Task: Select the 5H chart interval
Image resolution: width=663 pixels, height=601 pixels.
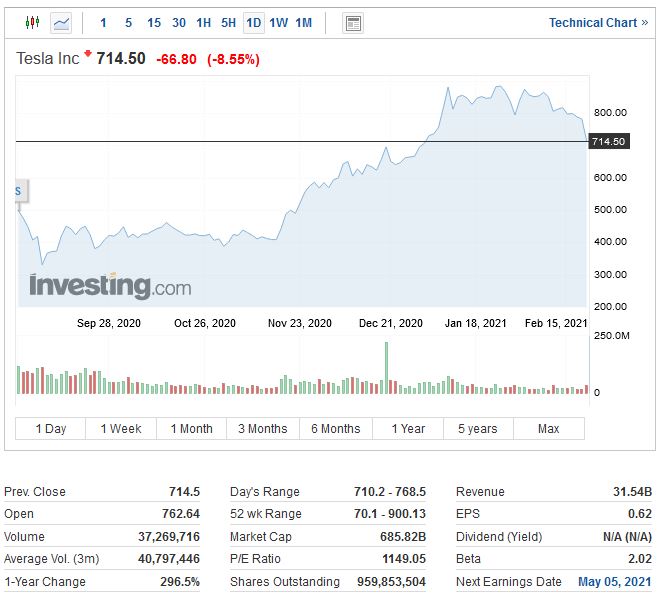Action: pyautogui.click(x=229, y=22)
